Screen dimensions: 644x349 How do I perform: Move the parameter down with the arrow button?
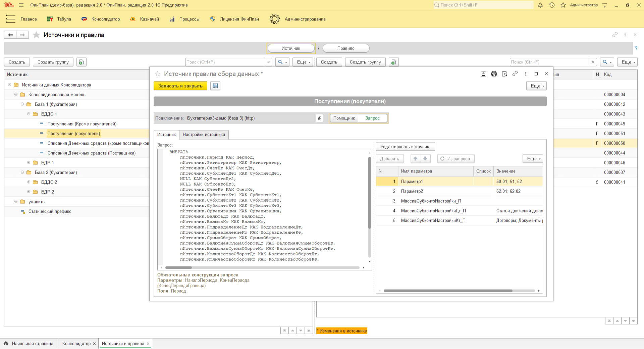(x=425, y=159)
